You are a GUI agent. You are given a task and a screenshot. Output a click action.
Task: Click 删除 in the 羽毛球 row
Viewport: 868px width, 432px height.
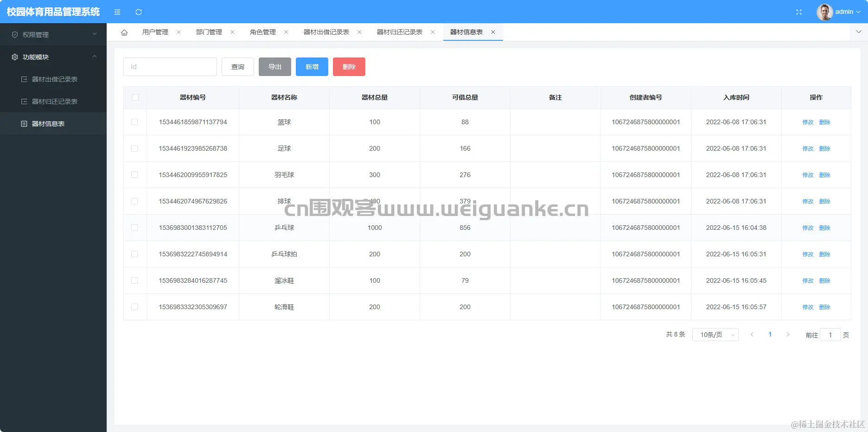824,175
